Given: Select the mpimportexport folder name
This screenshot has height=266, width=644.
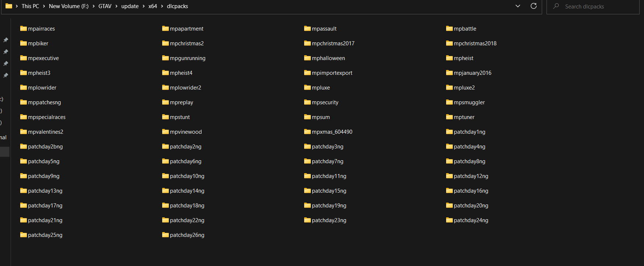Looking at the screenshot, I should click(332, 73).
